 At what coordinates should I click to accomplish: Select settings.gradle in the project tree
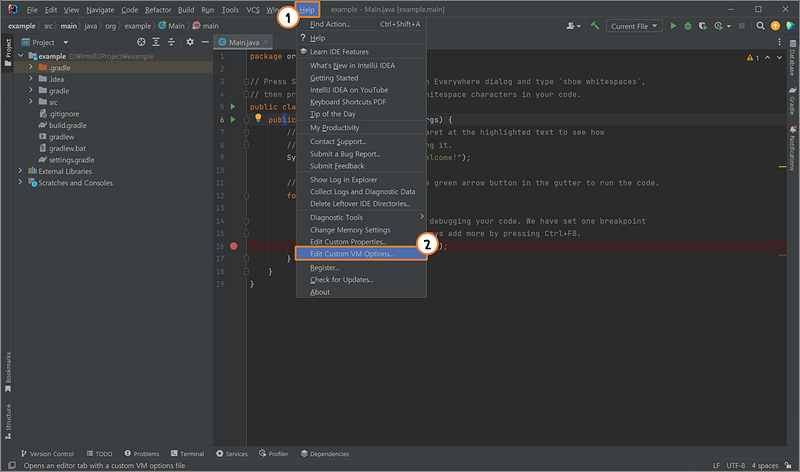tap(71, 160)
